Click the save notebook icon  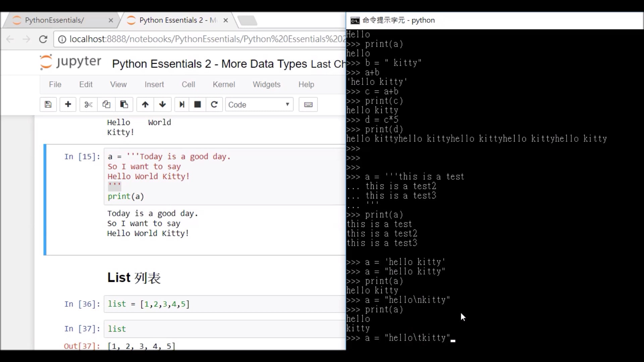(x=48, y=105)
